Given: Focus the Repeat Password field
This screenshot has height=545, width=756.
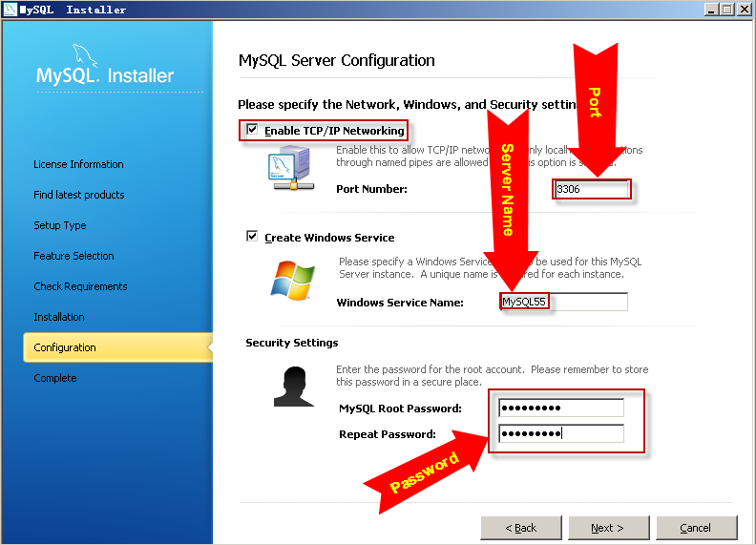Looking at the screenshot, I should coord(561,433).
